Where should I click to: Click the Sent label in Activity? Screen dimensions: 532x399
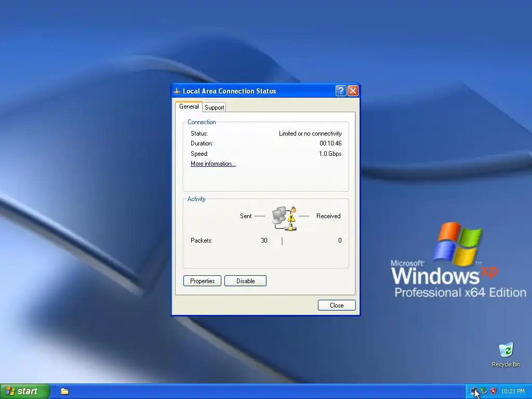point(246,216)
